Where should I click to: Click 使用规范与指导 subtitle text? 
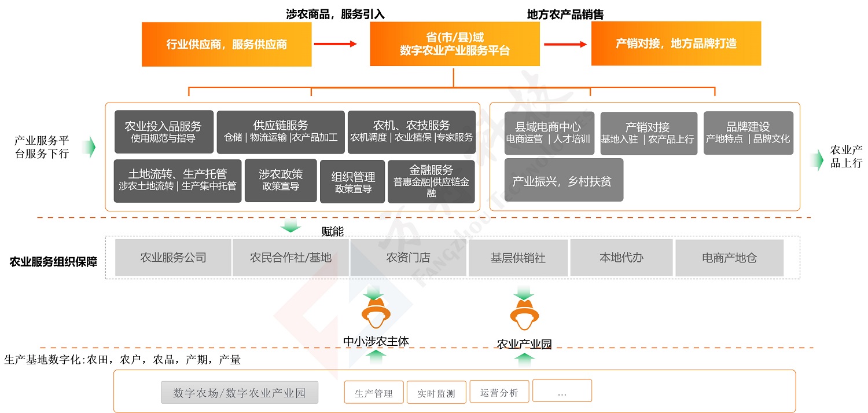click(163, 138)
